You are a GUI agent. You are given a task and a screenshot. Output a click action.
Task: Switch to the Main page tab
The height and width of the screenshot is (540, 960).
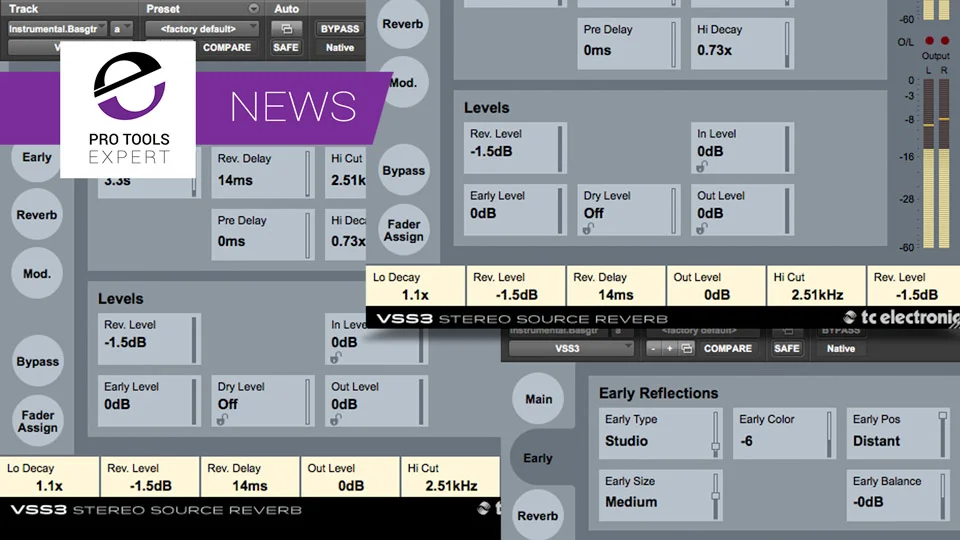point(538,399)
